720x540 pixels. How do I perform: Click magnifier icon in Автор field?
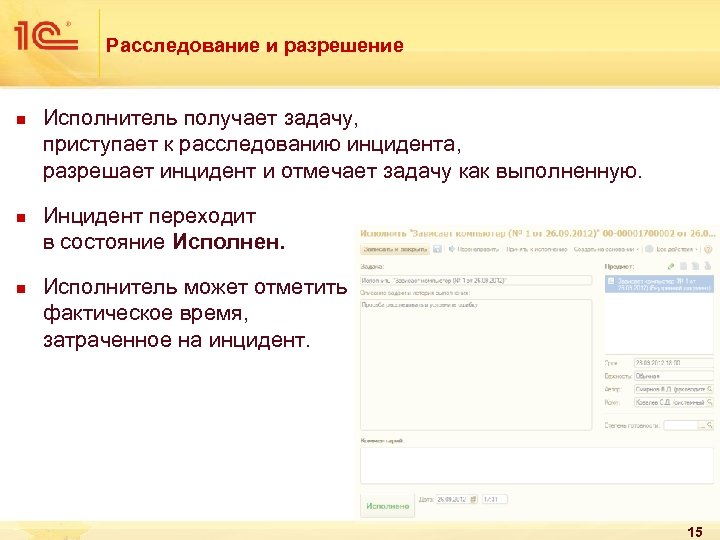pyautogui.click(x=709, y=389)
